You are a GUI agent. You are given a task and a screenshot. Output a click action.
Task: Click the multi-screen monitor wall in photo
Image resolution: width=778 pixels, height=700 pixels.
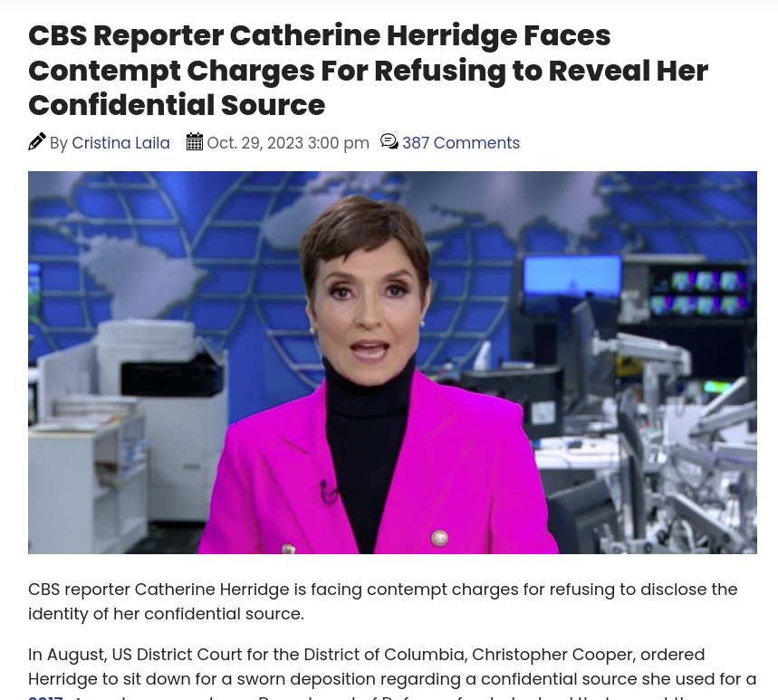[698, 292]
